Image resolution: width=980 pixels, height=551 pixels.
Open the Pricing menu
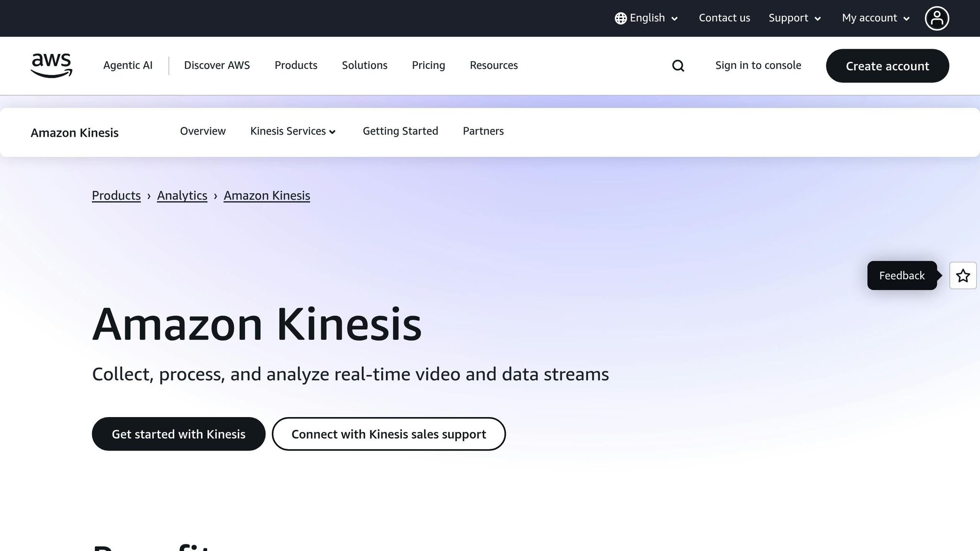[428, 65]
